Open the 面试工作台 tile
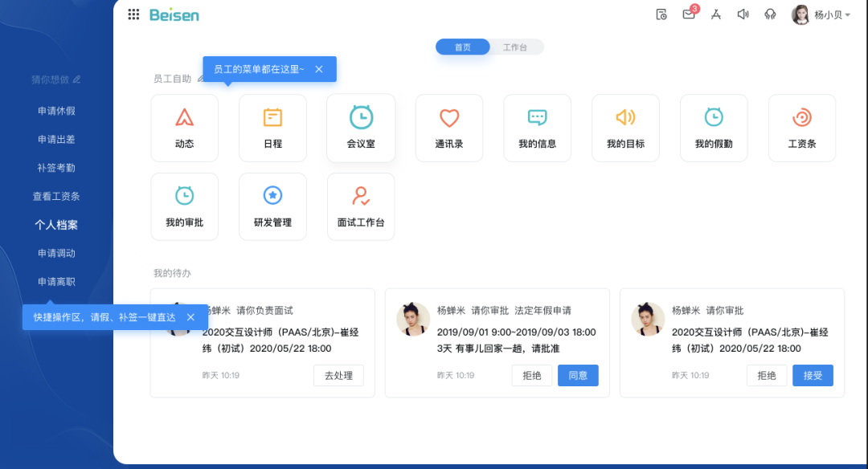Image resolution: width=868 pixels, height=469 pixels. [361, 206]
